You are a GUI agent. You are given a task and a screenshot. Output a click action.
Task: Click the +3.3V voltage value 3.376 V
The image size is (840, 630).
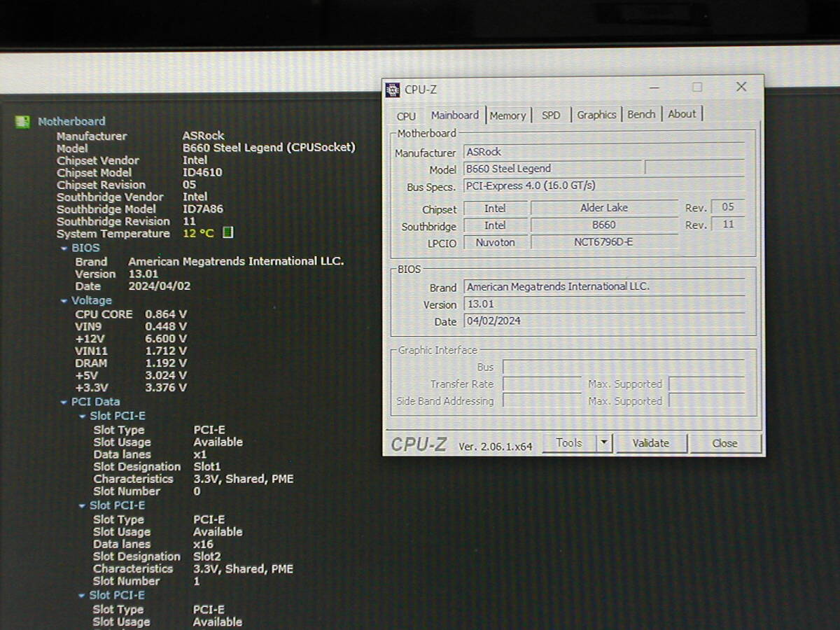166,388
